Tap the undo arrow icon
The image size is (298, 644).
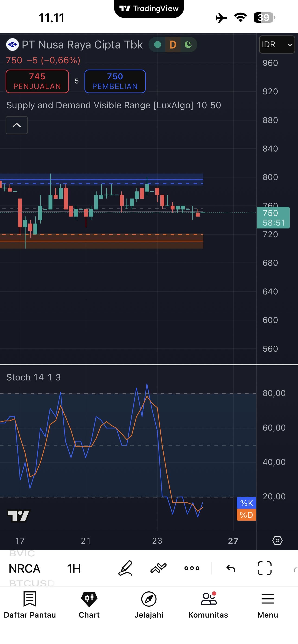click(x=231, y=568)
